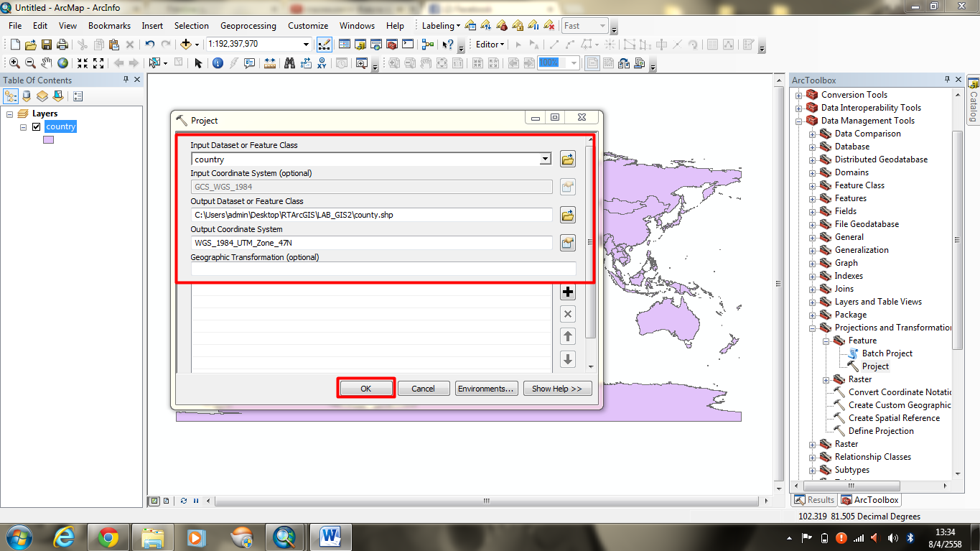
Task: Switch TOC to List By Visibility
Action: point(42,96)
